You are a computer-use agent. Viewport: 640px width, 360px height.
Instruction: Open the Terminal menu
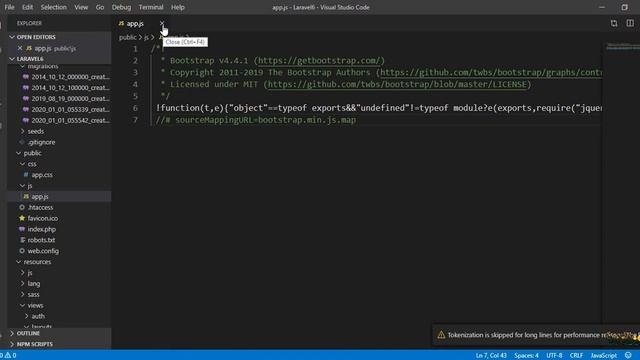click(151, 7)
